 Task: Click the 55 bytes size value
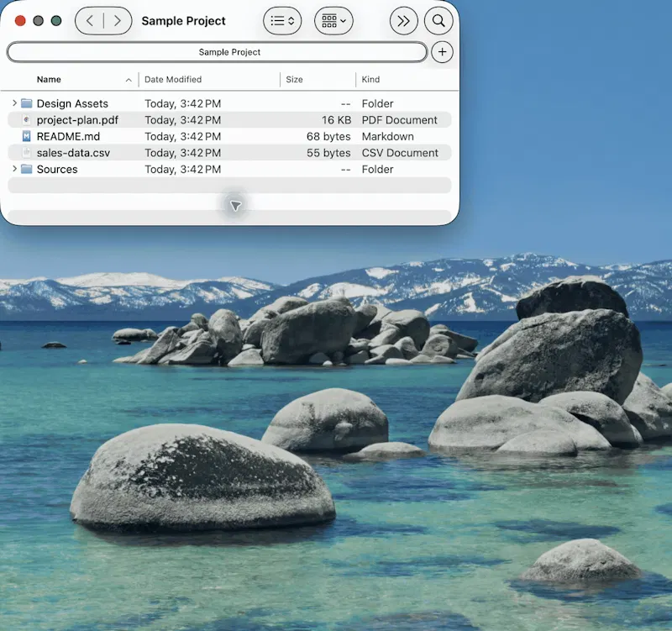pyautogui.click(x=328, y=153)
